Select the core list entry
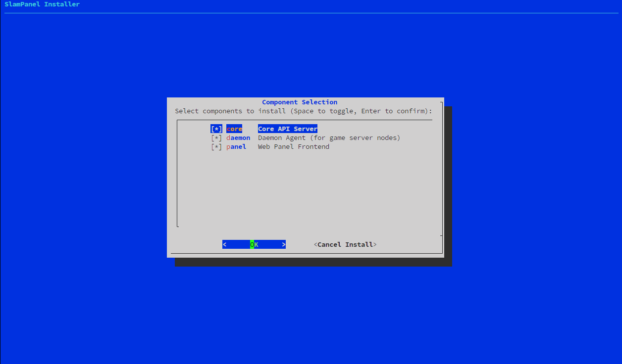The width and height of the screenshot is (622, 364). 234,129
